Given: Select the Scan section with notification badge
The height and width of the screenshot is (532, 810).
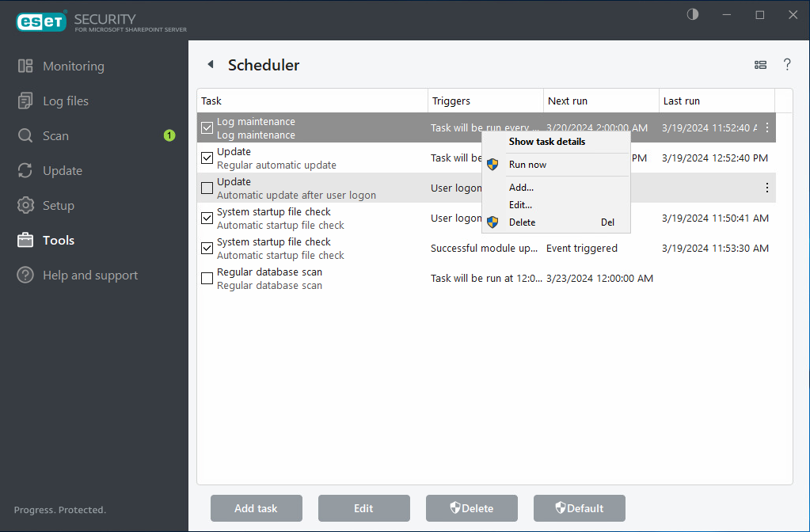Looking at the screenshot, I should click(x=55, y=135).
